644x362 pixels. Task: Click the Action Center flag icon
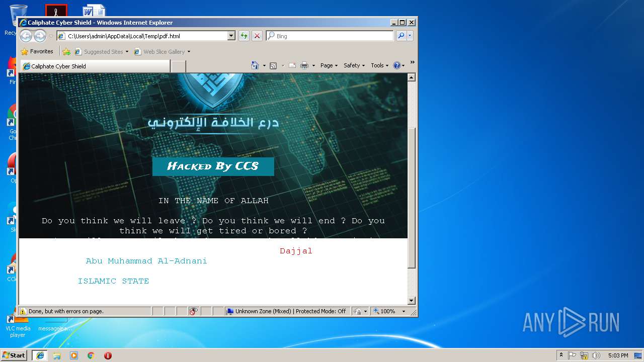(x=572, y=355)
